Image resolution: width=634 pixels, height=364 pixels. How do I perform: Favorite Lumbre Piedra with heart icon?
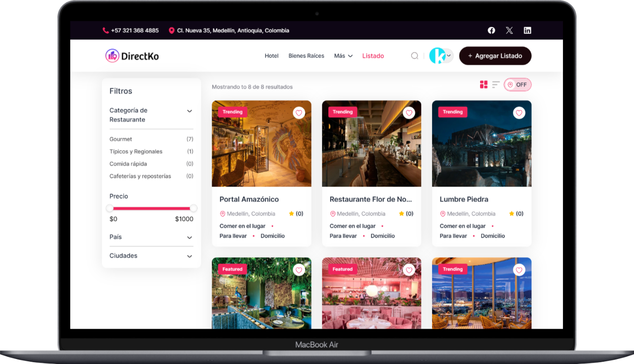click(x=519, y=113)
